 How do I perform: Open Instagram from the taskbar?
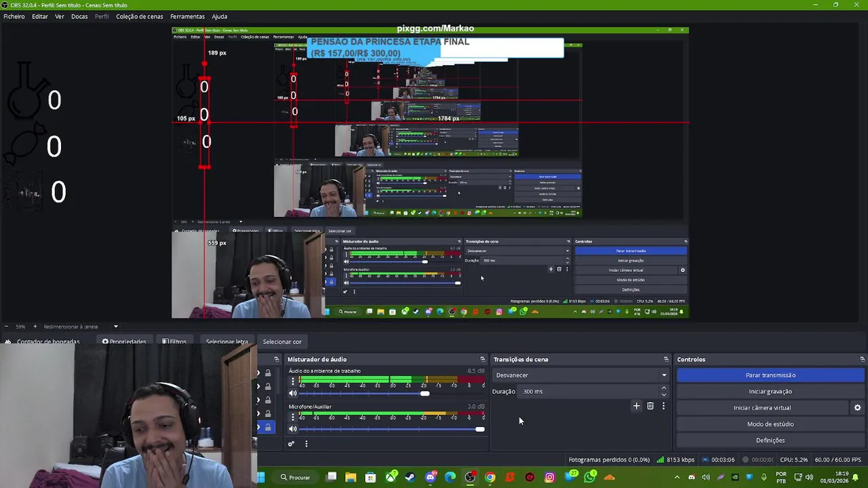coord(550,477)
